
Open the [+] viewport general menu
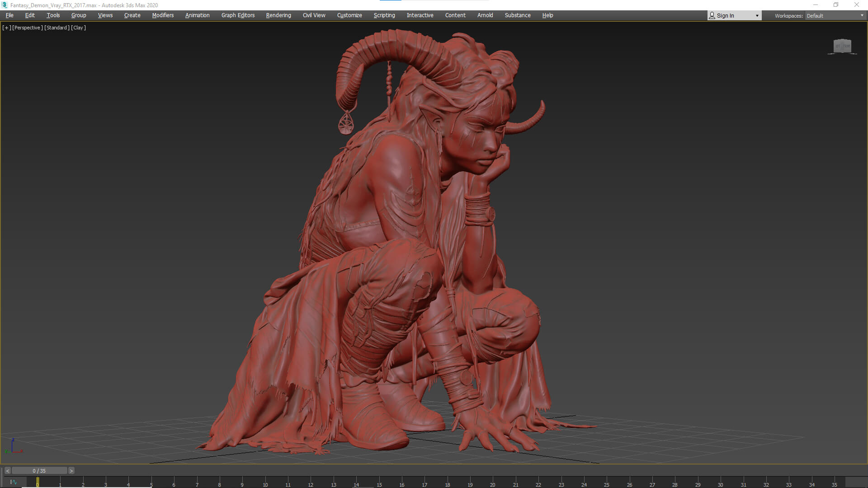point(6,28)
